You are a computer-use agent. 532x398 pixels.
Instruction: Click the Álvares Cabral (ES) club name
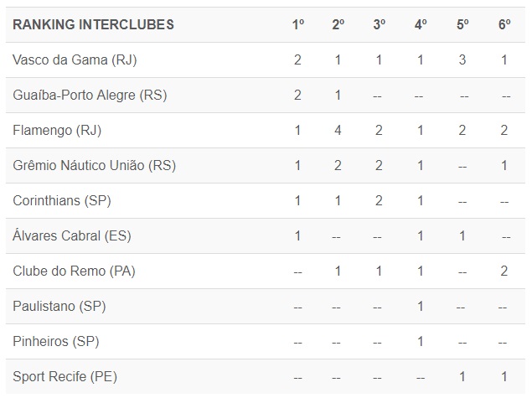click(x=72, y=235)
